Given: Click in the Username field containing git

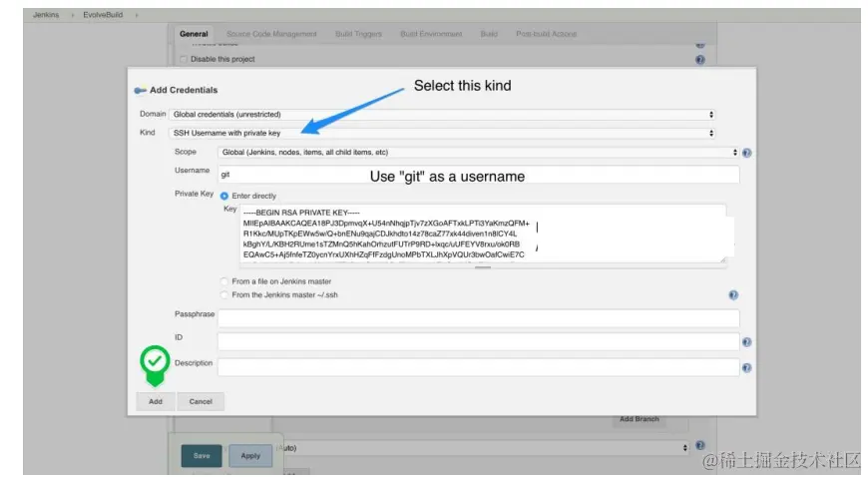Looking at the screenshot, I should click(478, 175).
